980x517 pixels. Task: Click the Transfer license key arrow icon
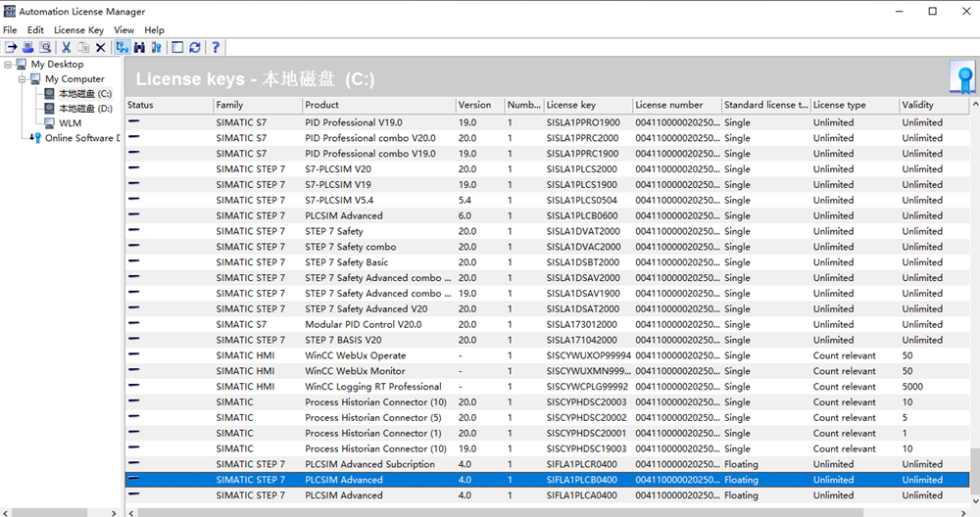point(11,47)
